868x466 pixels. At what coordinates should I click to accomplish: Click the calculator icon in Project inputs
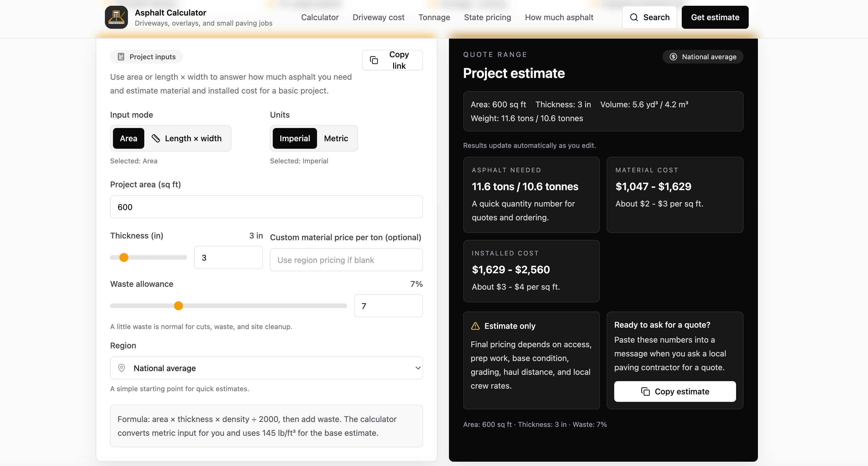click(121, 57)
